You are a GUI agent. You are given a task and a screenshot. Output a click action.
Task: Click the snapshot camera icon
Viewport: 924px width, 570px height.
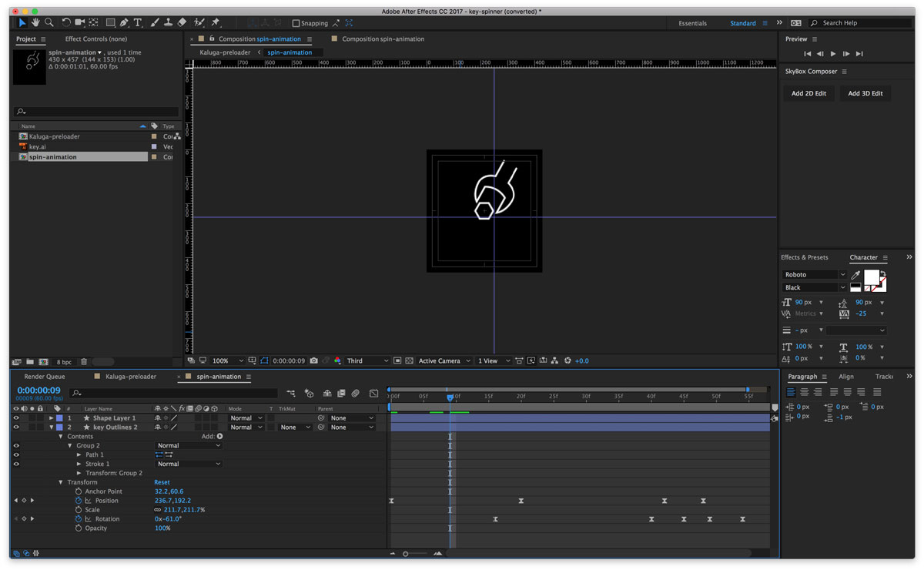point(314,360)
